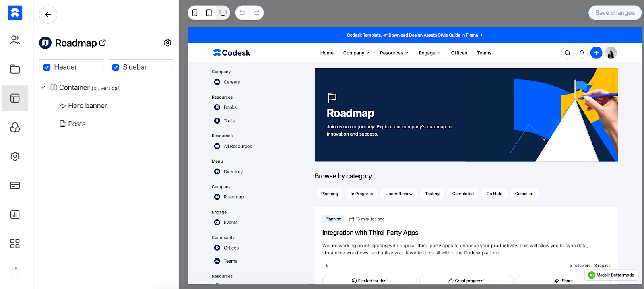
Task: Go to Home in the navigation
Action: pos(327,53)
